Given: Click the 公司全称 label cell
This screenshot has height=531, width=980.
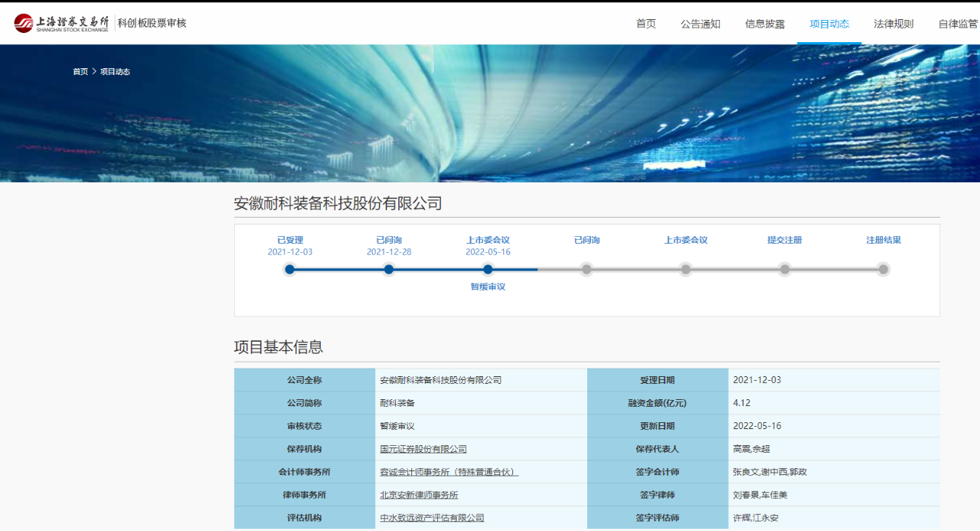Looking at the screenshot, I should click(305, 380).
